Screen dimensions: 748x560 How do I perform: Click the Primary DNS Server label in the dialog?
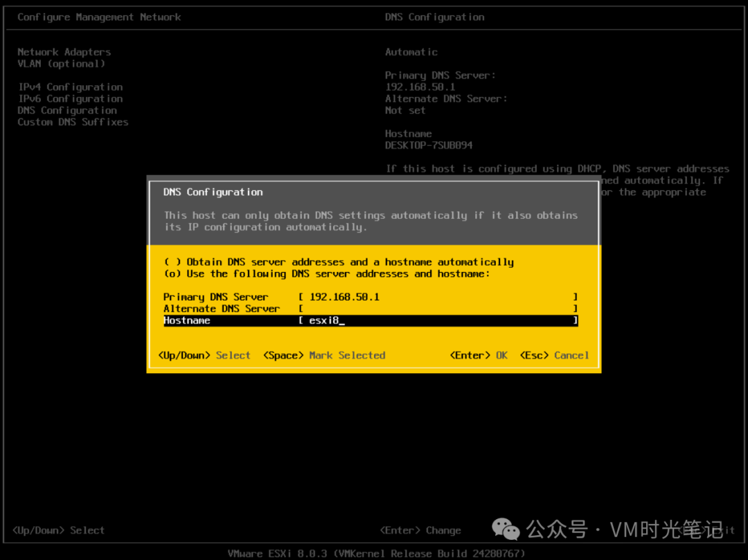coord(215,297)
